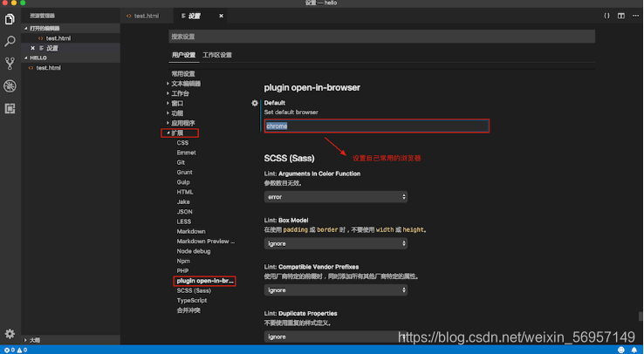
Task: Select Gulp in the extensions list
Action: pyautogui.click(x=183, y=182)
